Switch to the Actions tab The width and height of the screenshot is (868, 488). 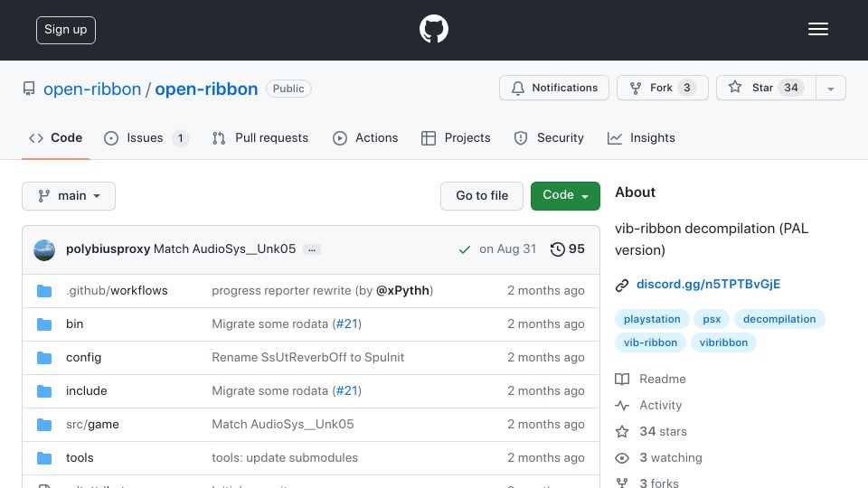(365, 137)
